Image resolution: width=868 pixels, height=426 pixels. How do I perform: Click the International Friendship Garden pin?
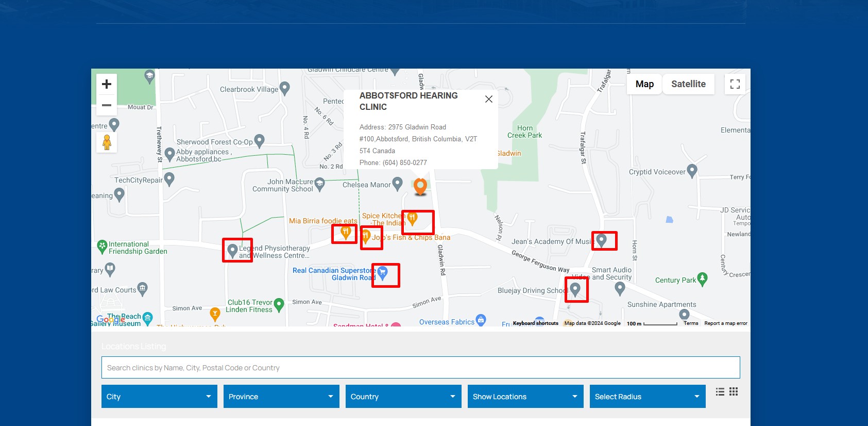coord(102,247)
